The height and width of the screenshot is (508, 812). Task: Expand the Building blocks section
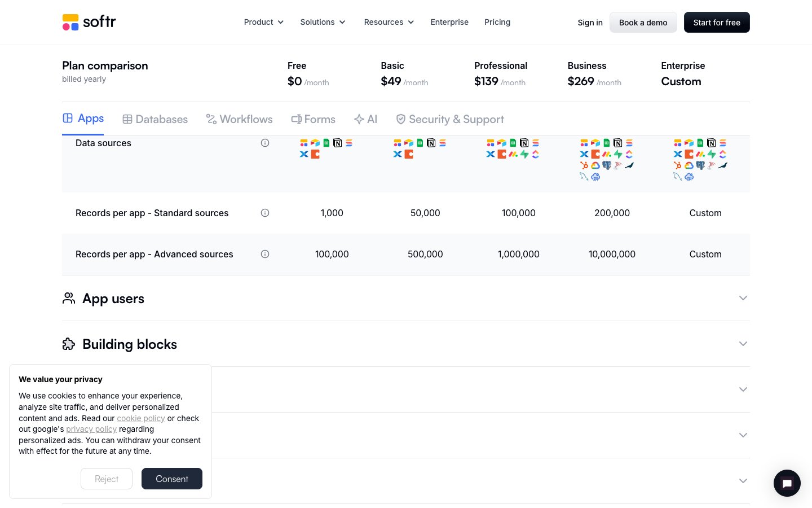[x=743, y=344]
